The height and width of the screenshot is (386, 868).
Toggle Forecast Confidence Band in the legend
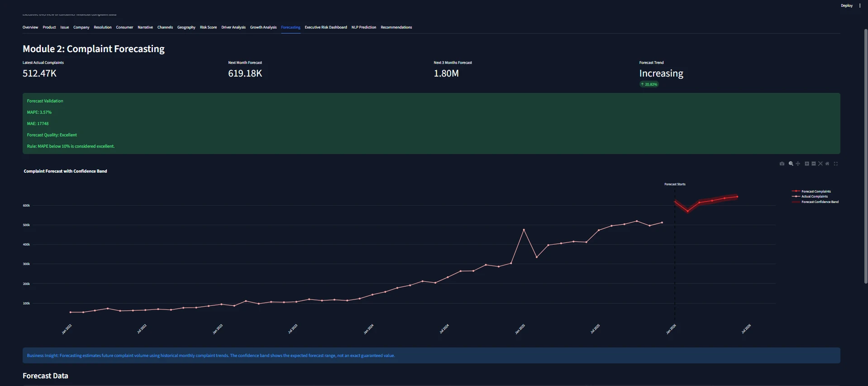click(820, 202)
